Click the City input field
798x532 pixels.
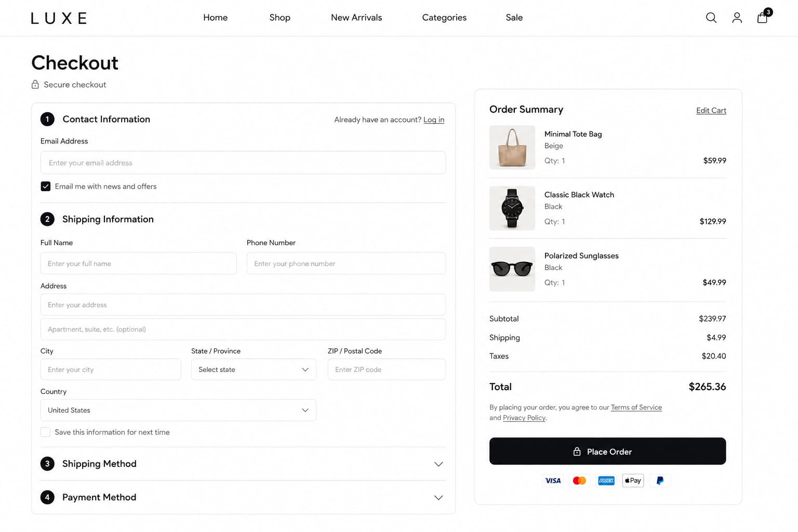tap(111, 369)
